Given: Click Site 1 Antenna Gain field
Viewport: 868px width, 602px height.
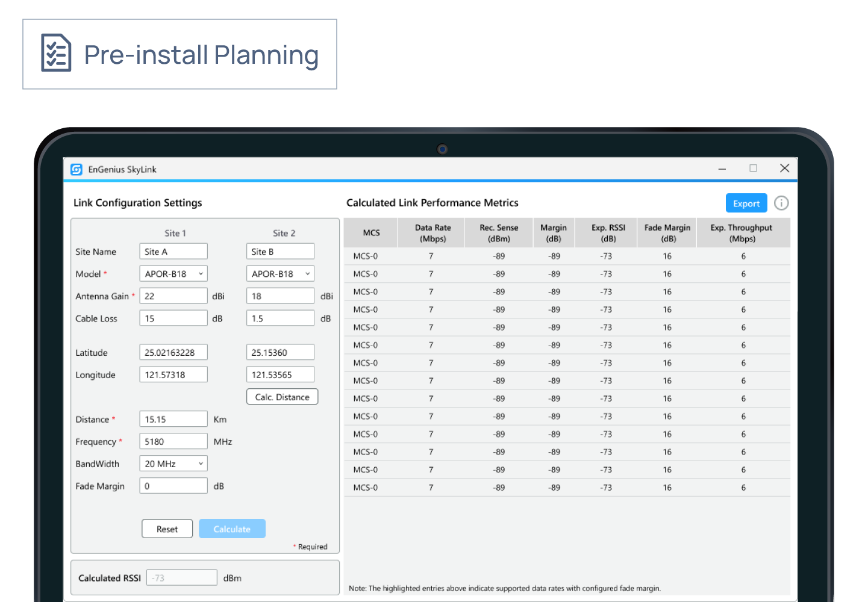Looking at the screenshot, I should [x=173, y=296].
